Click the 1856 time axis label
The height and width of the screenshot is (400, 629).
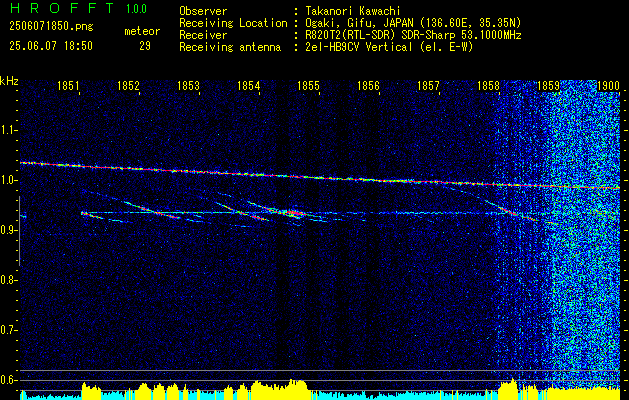click(x=368, y=86)
